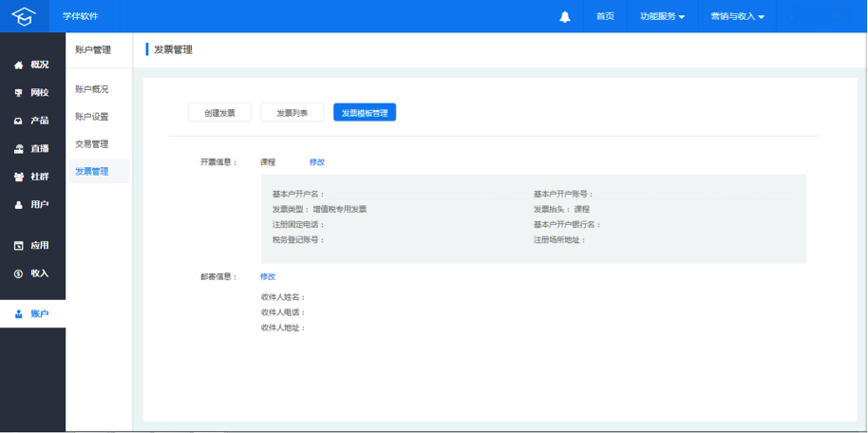
Task: Open the 社群 community icon
Action: pos(18,177)
